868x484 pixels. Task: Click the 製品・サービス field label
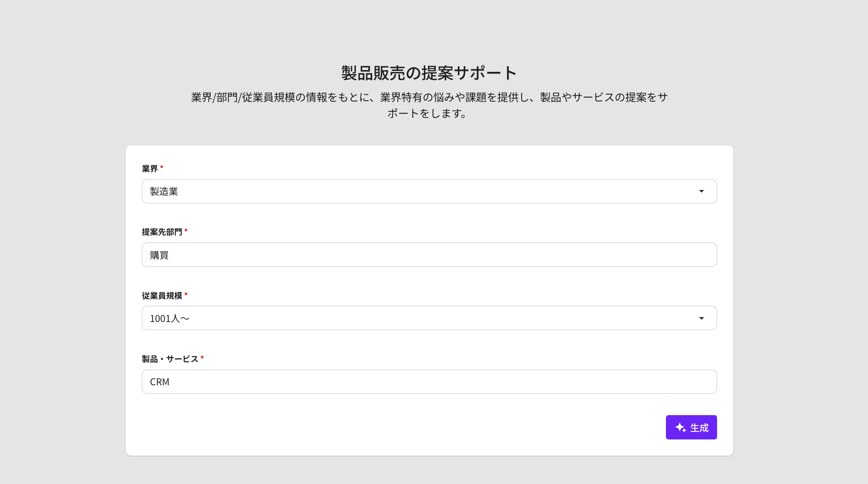(170, 359)
